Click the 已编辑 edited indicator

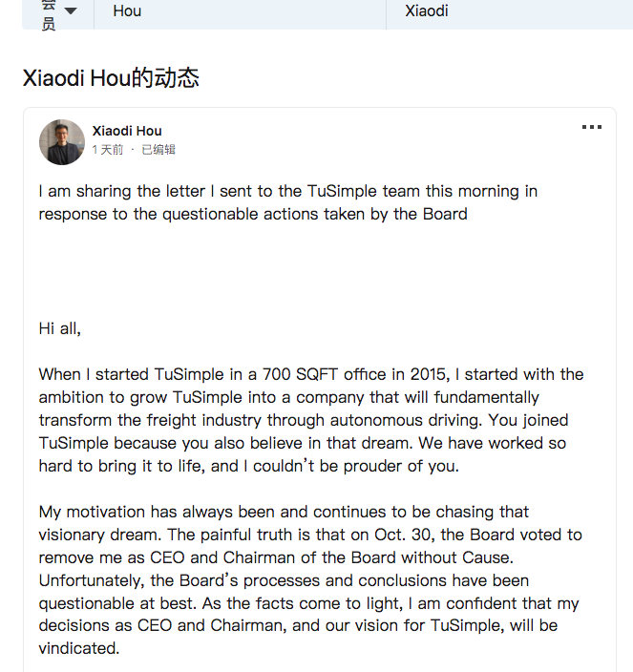(x=158, y=150)
